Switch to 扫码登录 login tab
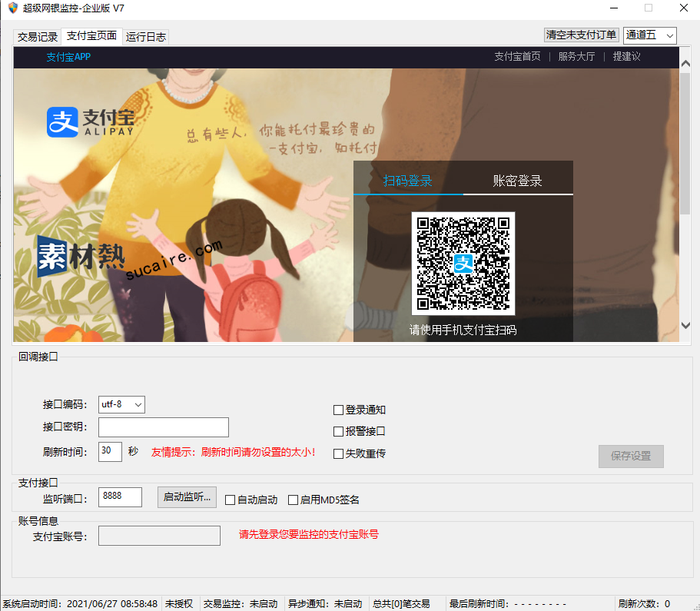The image size is (700, 611). click(x=408, y=181)
